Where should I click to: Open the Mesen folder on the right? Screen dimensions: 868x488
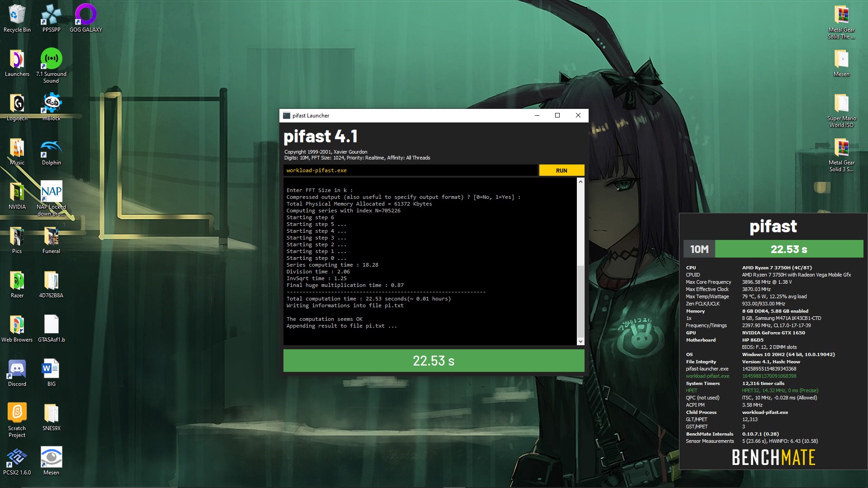pyautogui.click(x=841, y=62)
